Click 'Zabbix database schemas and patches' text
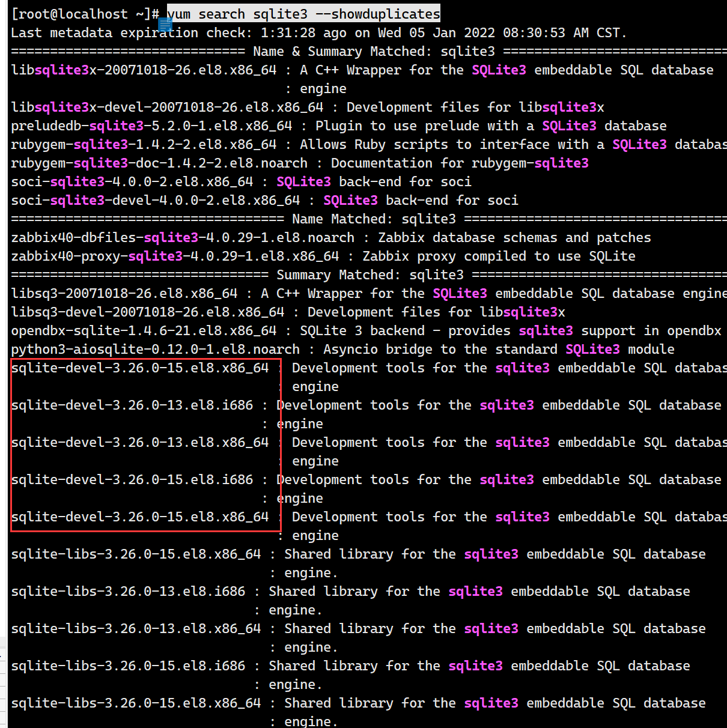Image resolution: width=727 pixels, height=728 pixels. point(514,237)
